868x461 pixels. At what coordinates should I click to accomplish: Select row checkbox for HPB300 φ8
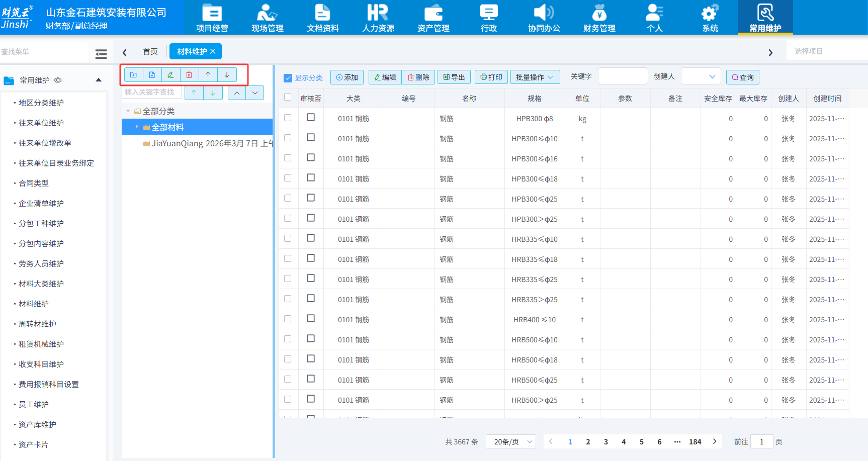pos(288,117)
